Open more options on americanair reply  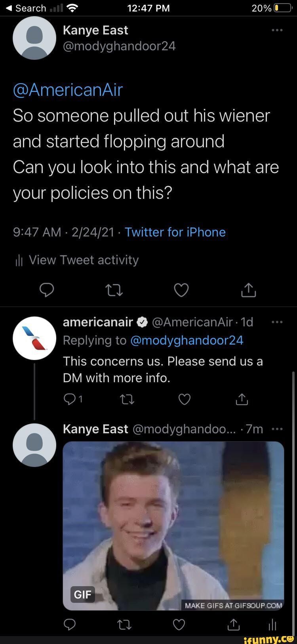277,322
